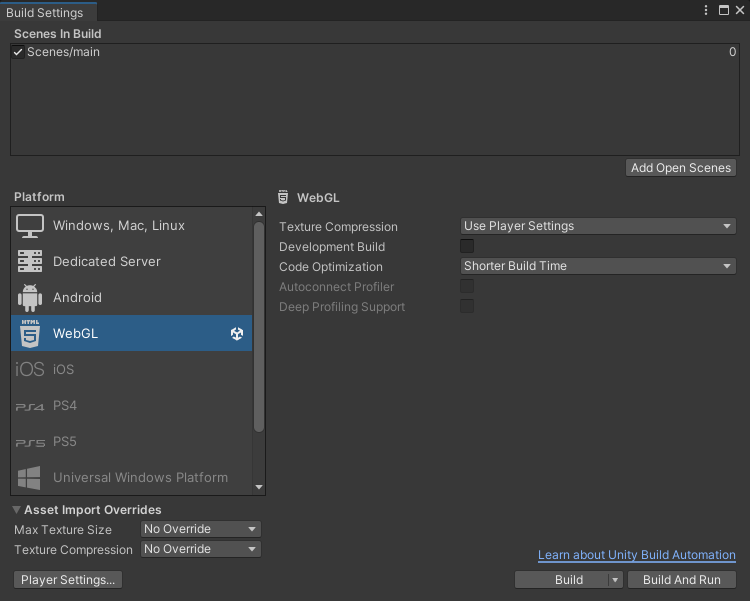The width and height of the screenshot is (750, 601).
Task: Open WebGL Texture Compression dropdown (Use Player Settings)
Action: click(x=598, y=226)
